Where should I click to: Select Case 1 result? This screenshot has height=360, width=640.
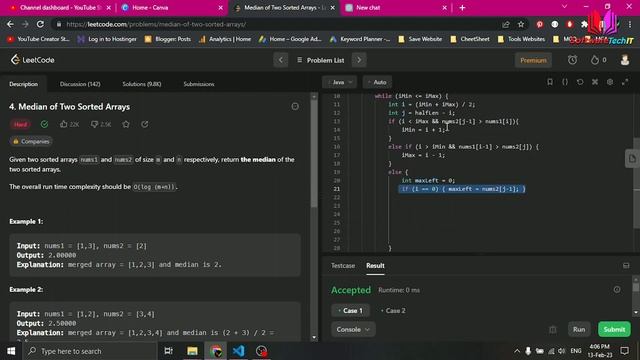(x=351, y=311)
